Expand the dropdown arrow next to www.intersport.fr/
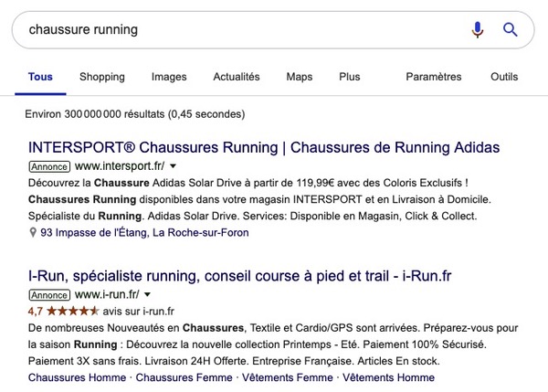 tap(173, 166)
